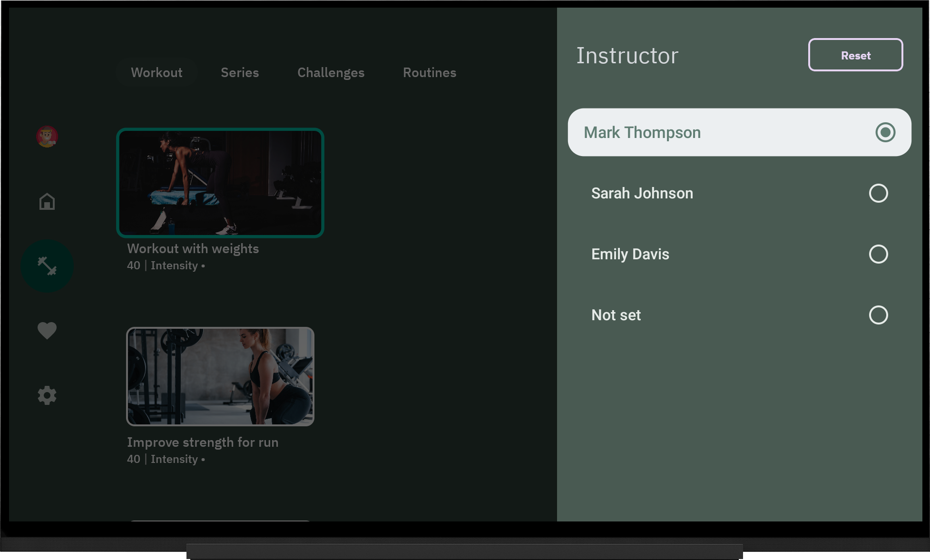Open Improve strength for run thumbnail

tap(220, 376)
